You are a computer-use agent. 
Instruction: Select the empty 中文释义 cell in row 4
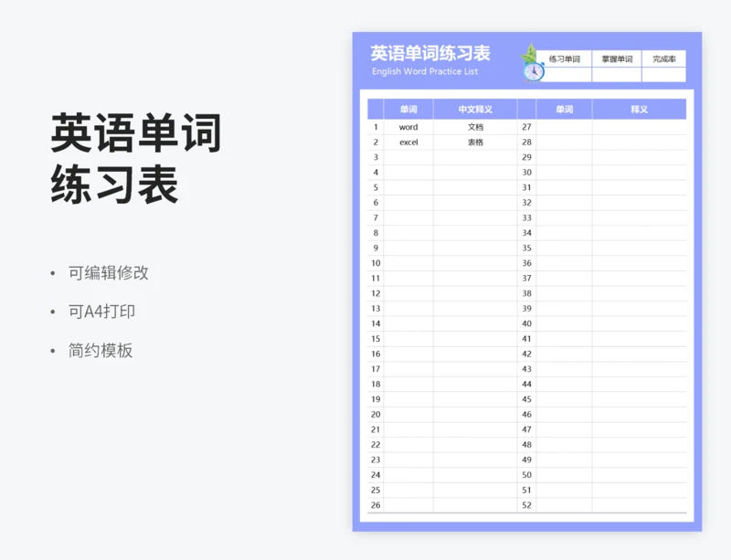475,172
